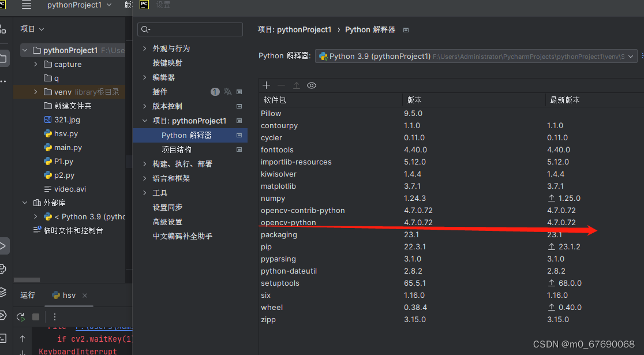Open the layers/packages sidebar icon
Viewport: 644px width, 355px height.
3,292
